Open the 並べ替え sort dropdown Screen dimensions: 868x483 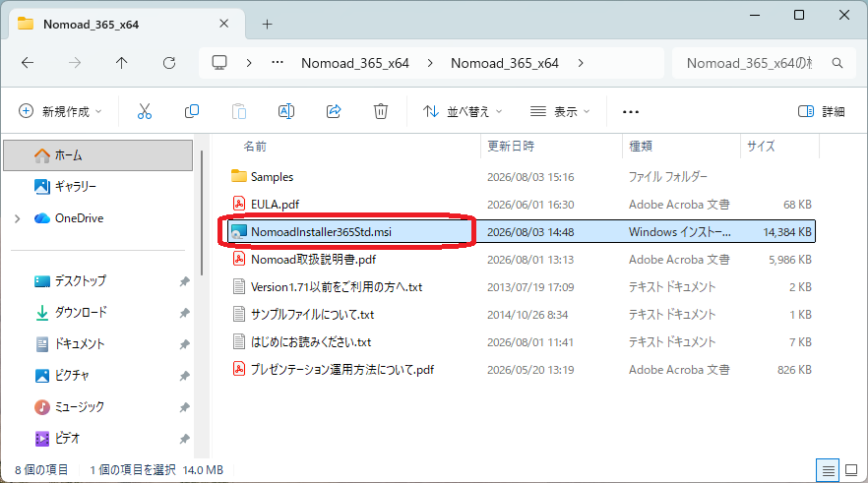tap(463, 111)
